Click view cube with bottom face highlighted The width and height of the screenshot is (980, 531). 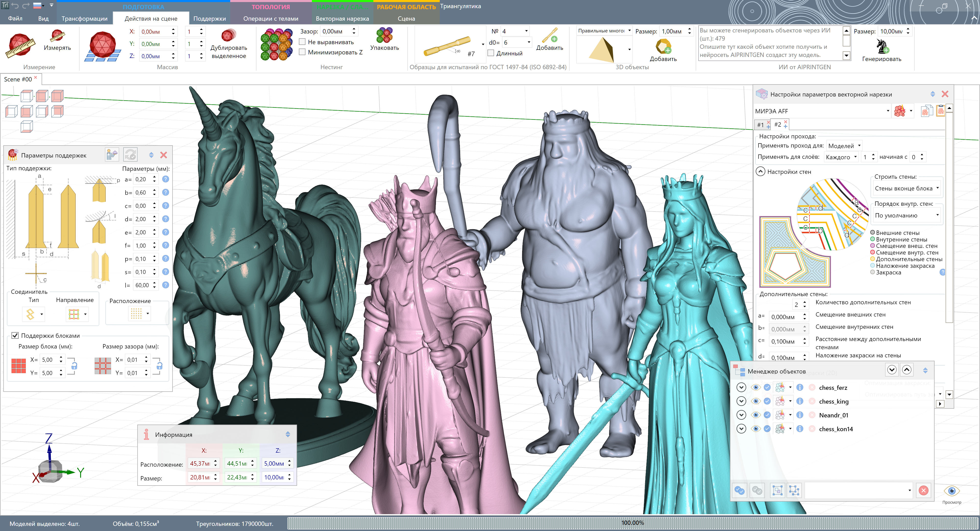(27, 127)
